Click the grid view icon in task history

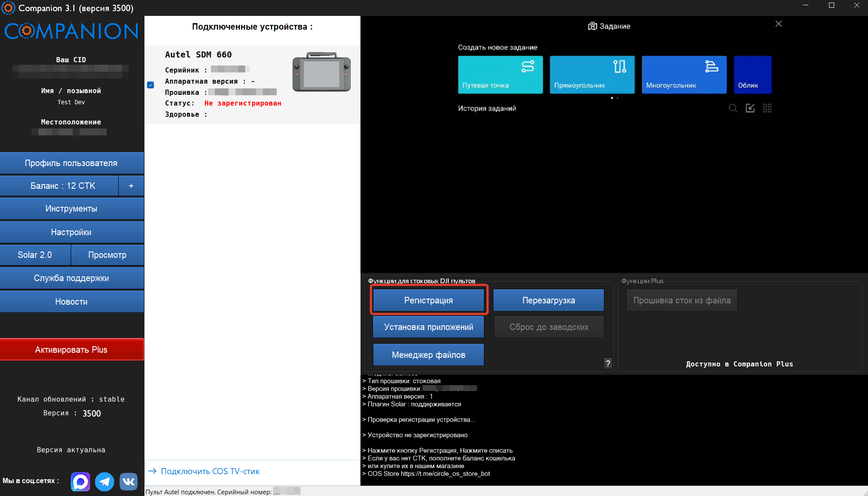[x=767, y=108]
